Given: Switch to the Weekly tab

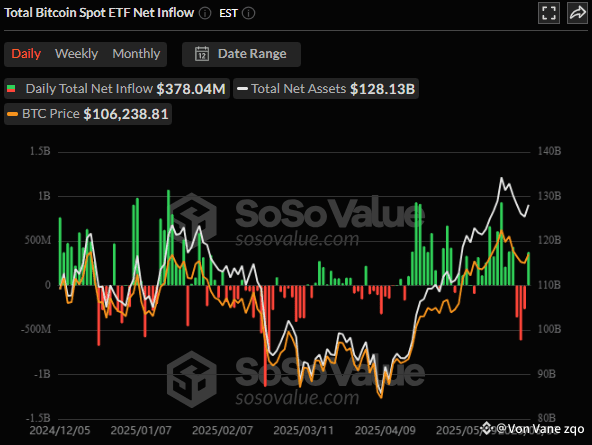Looking at the screenshot, I should (76, 54).
